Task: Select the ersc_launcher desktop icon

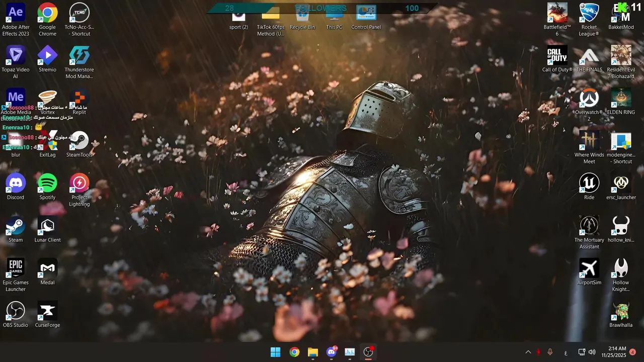Action: [x=621, y=188]
